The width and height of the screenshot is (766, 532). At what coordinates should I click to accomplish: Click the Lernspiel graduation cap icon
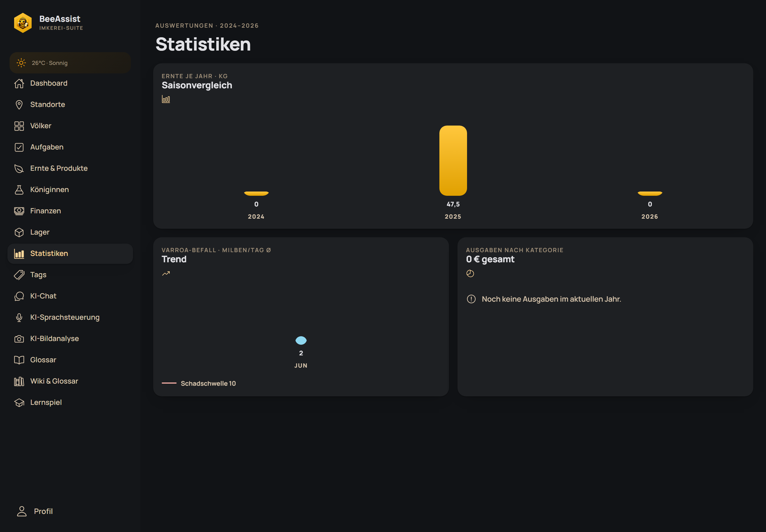tap(19, 403)
